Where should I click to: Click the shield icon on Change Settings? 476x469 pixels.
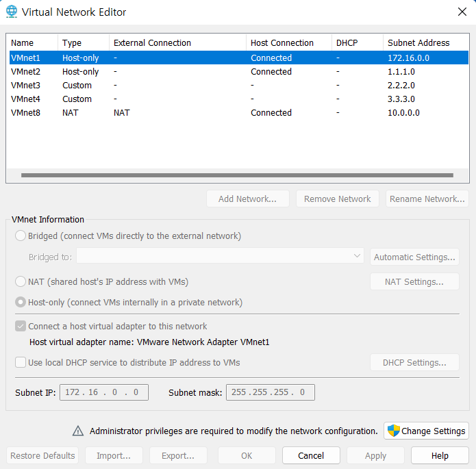click(x=393, y=431)
